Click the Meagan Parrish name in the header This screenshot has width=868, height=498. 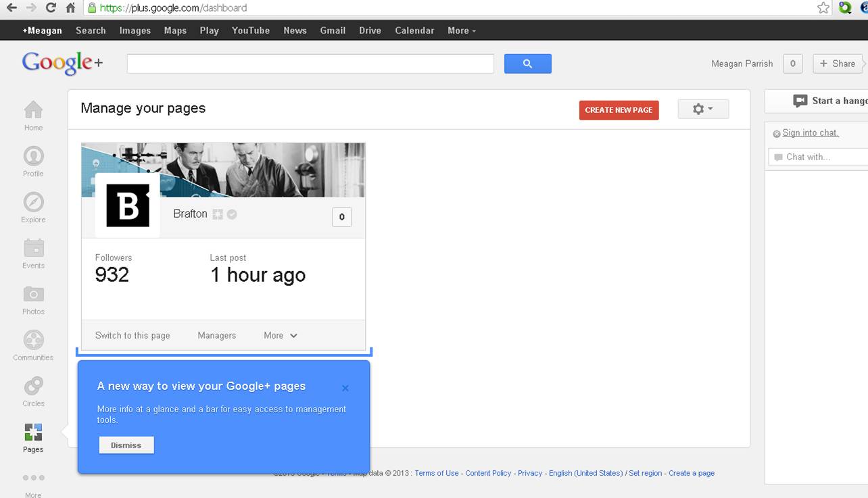pyautogui.click(x=742, y=64)
